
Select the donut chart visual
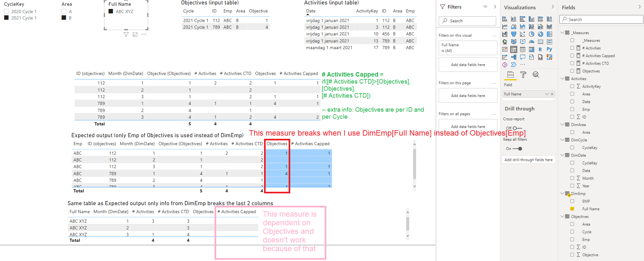tap(541, 34)
